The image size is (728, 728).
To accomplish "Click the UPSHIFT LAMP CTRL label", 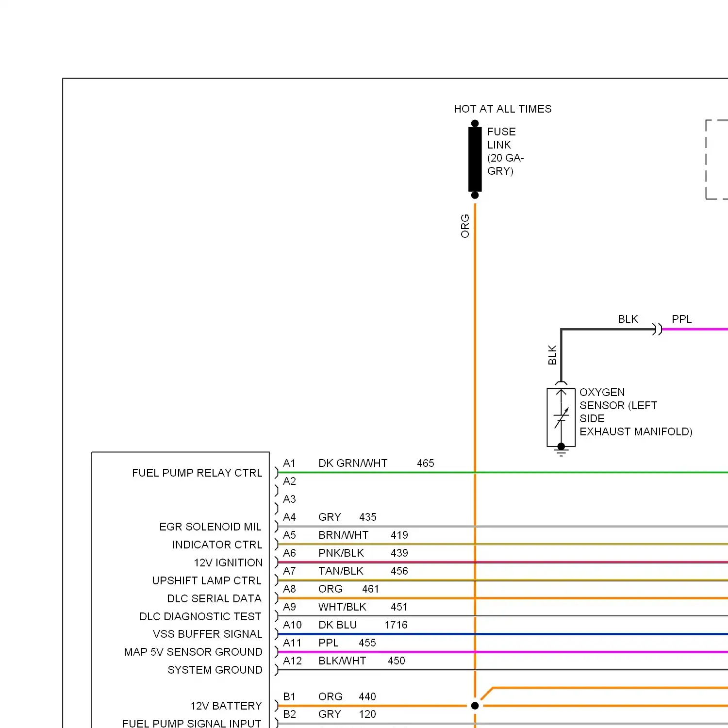I will point(207,580).
